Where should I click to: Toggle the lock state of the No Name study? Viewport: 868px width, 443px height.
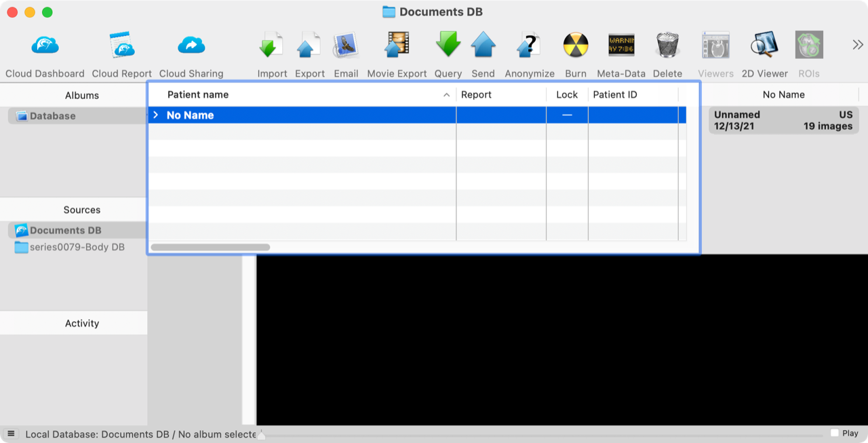[567, 115]
